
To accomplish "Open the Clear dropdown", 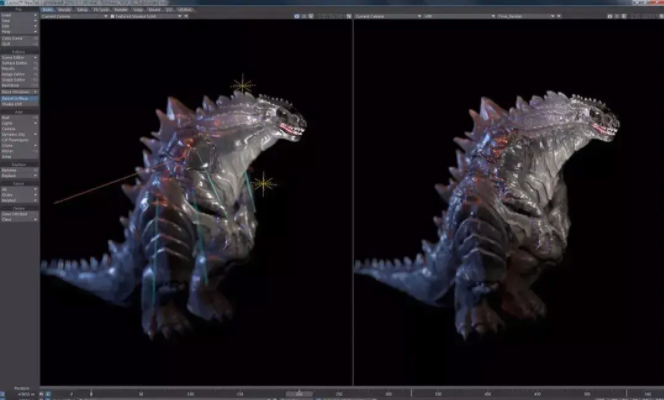I will (19, 219).
